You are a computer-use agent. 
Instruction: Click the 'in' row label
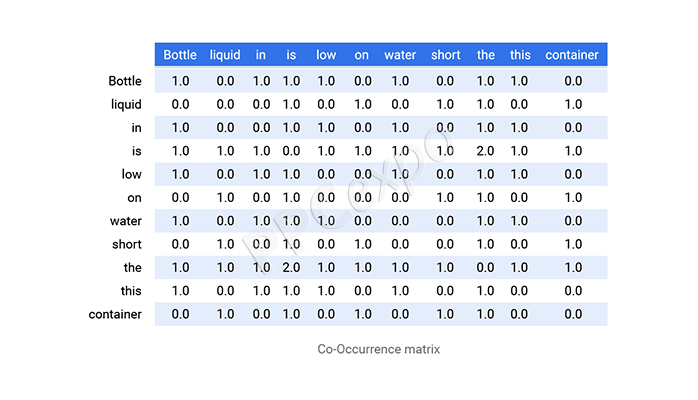[136, 127]
